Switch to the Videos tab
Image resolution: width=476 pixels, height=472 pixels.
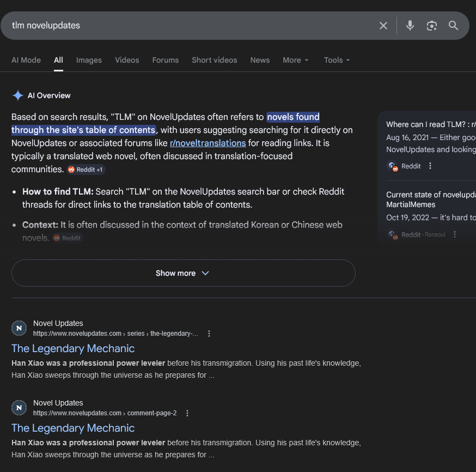127,60
